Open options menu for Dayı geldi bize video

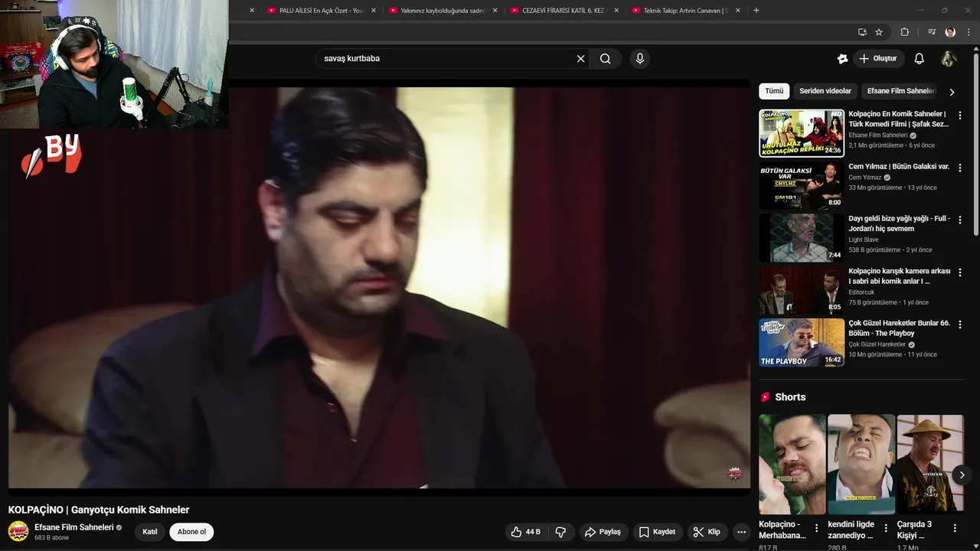coord(960,220)
